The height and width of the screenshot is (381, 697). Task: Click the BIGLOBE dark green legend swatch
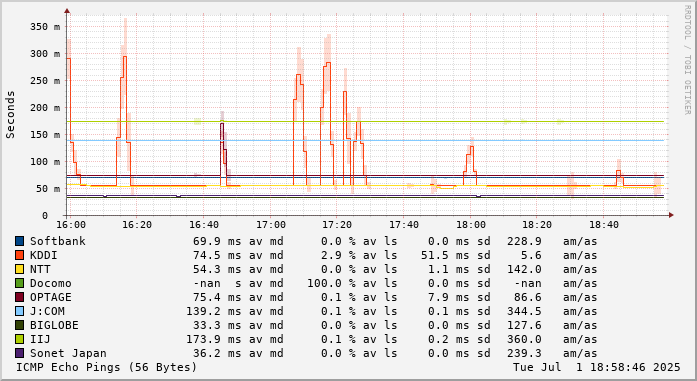coord(20,325)
